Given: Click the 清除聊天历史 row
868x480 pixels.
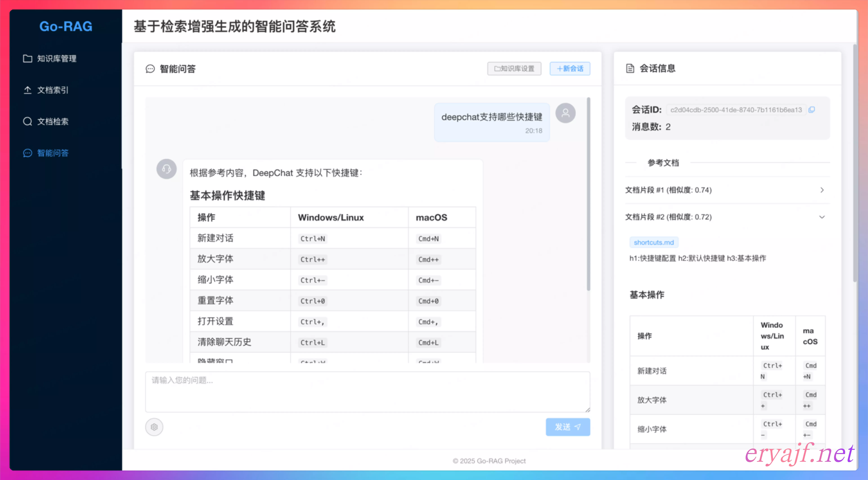Looking at the screenshot, I should tap(333, 342).
